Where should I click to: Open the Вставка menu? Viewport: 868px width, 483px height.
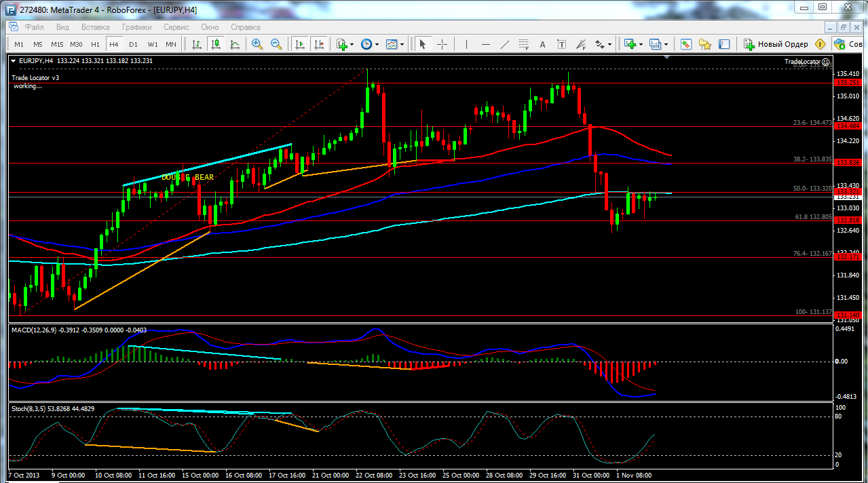click(95, 27)
